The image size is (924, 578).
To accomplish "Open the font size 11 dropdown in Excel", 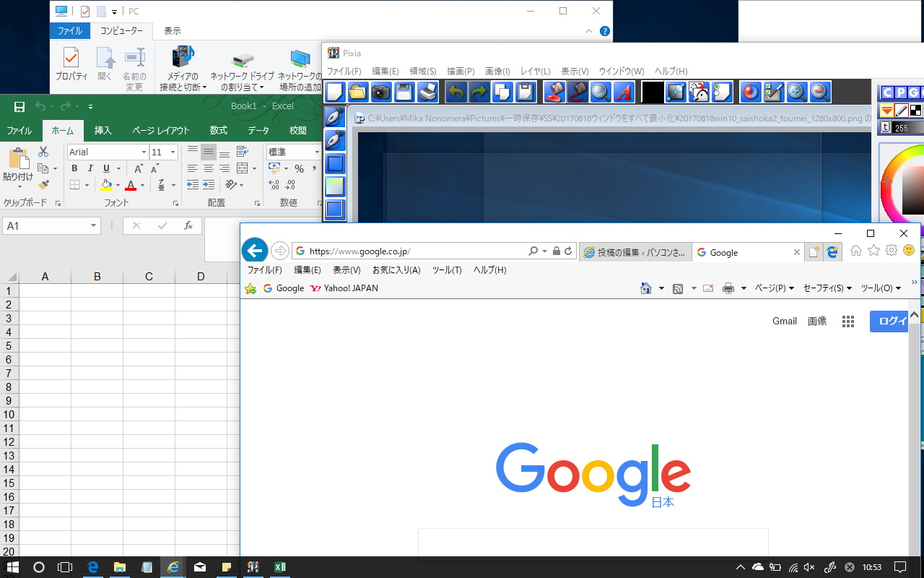I will pyautogui.click(x=173, y=152).
